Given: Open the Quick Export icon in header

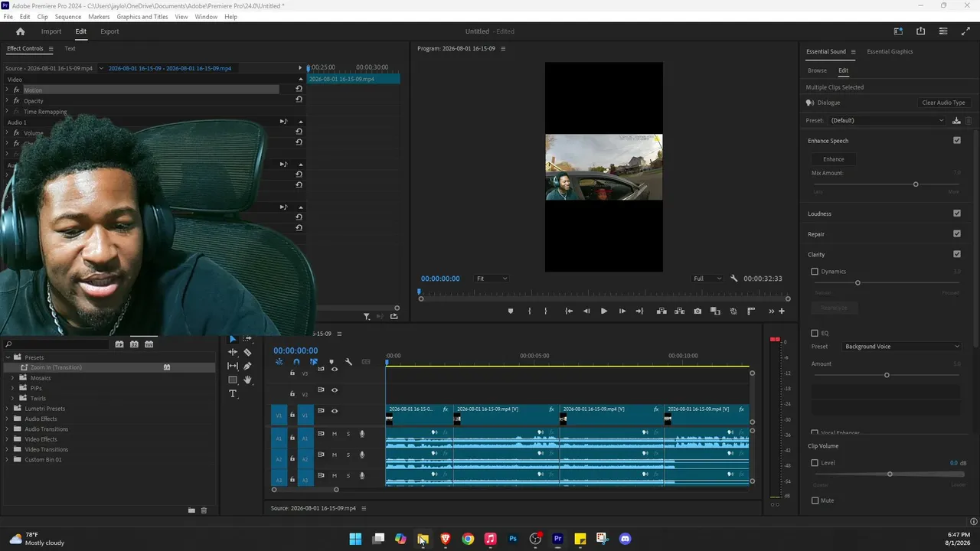Looking at the screenshot, I should click(920, 31).
